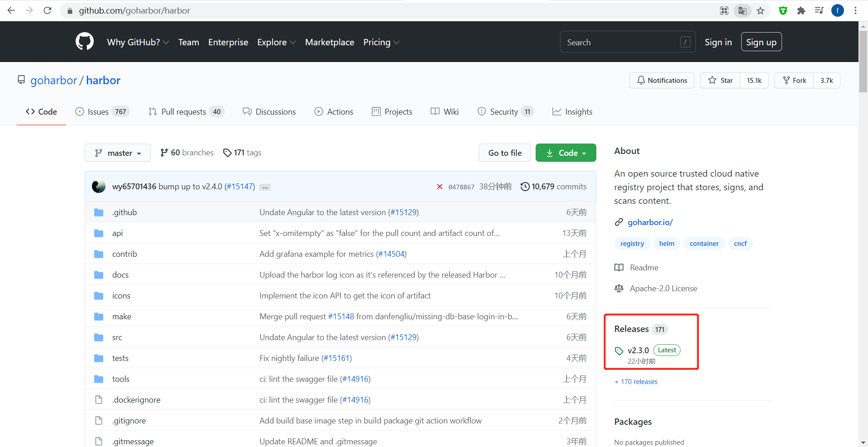
Task: Click the goharbor owner link
Action: coord(54,80)
